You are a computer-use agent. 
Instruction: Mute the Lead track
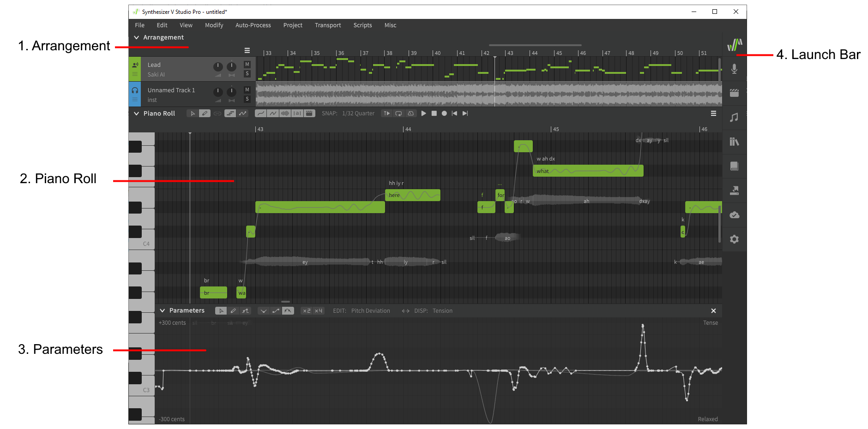(247, 65)
